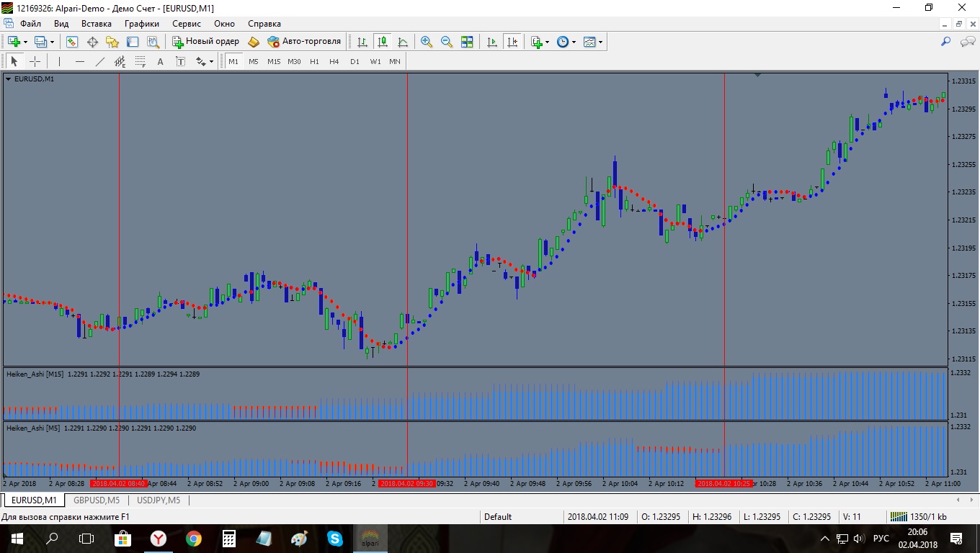The image size is (980, 553).
Task: Open the Вид menu
Action: point(61,24)
